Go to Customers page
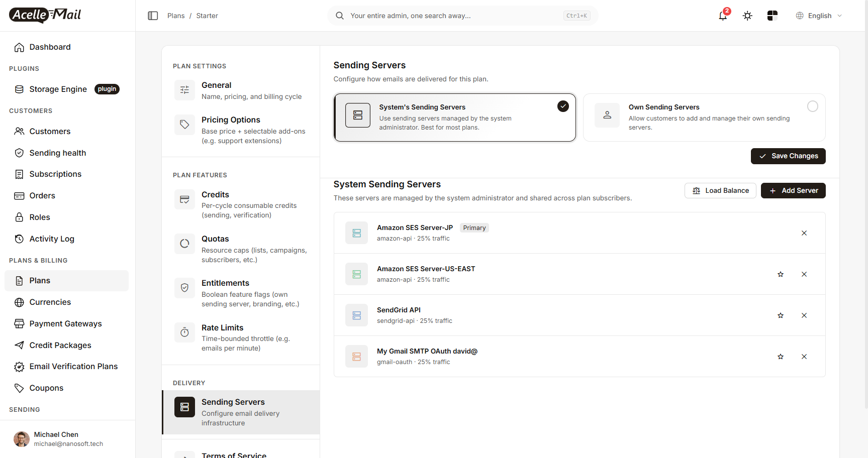The image size is (868, 458). (x=66, y=132)
